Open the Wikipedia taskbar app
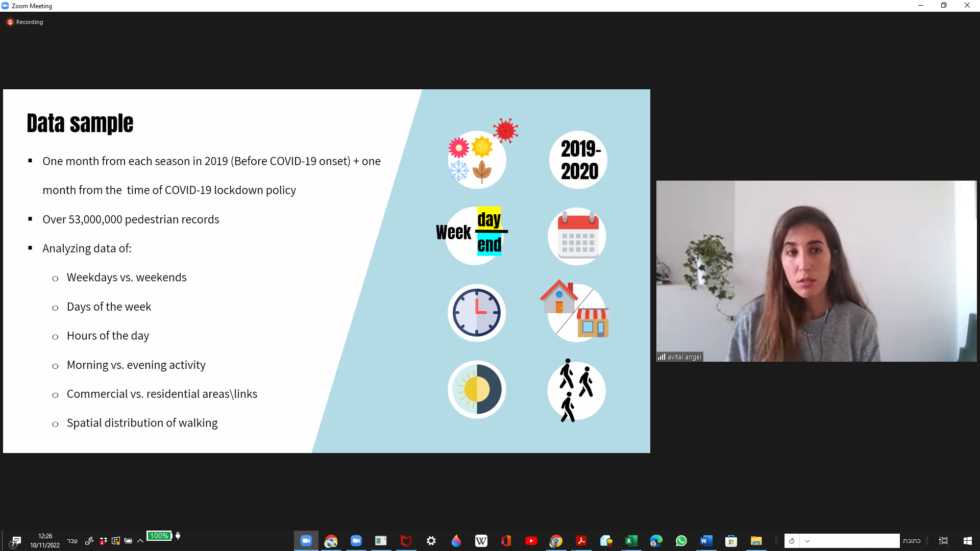Viewport: 980px width, 551px height. point(481,541)
